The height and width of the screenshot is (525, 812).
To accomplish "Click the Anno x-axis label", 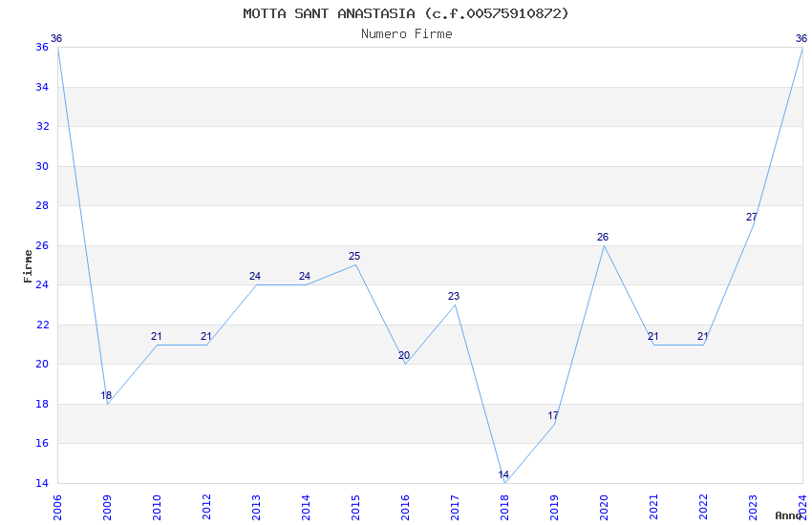I will pyautogui.click(x=788, y=515).
